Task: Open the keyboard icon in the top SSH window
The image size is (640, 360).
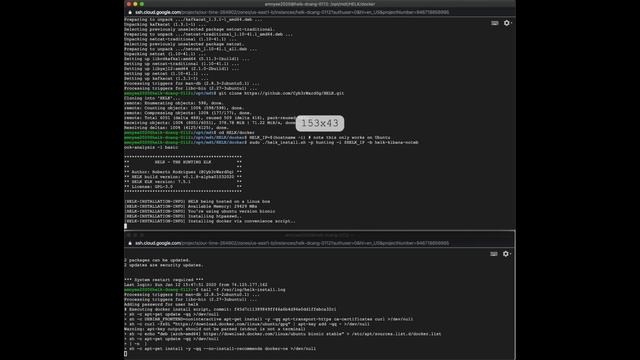Action: (495, 23)
